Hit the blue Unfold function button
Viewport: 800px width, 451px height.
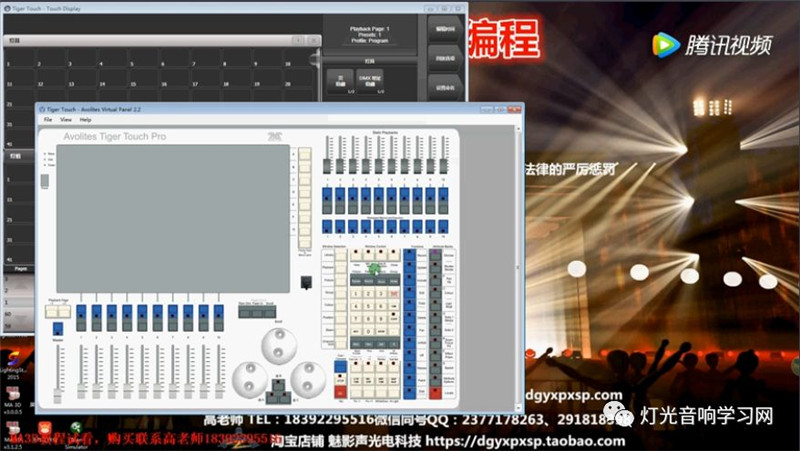click(x=410, y=342)
